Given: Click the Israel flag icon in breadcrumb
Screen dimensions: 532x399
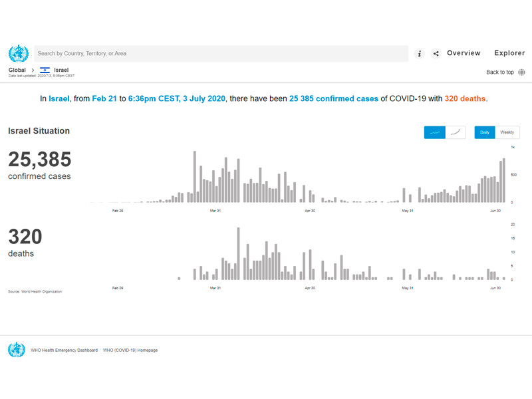Looking at the screenshot, I should coord(45,70).
